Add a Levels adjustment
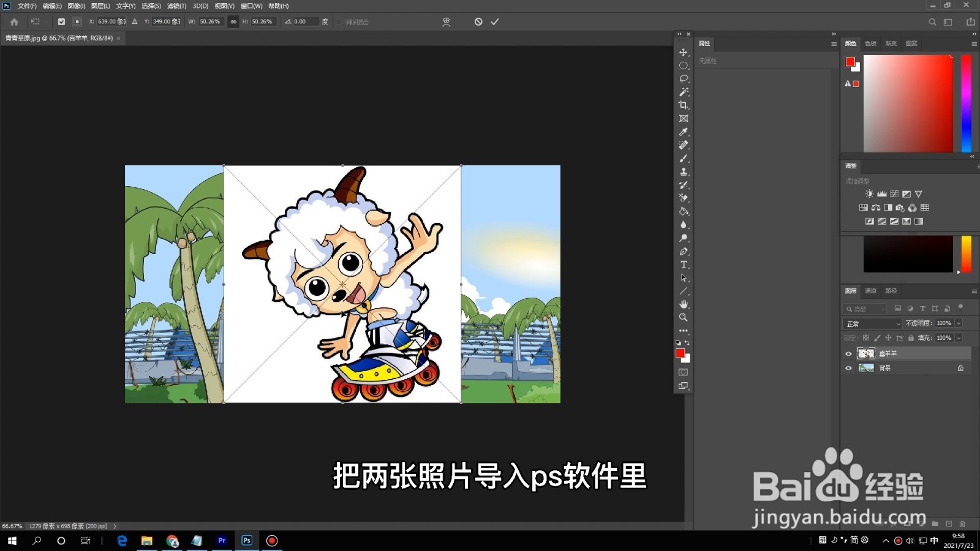980x551 pixels. coord(882,193)
